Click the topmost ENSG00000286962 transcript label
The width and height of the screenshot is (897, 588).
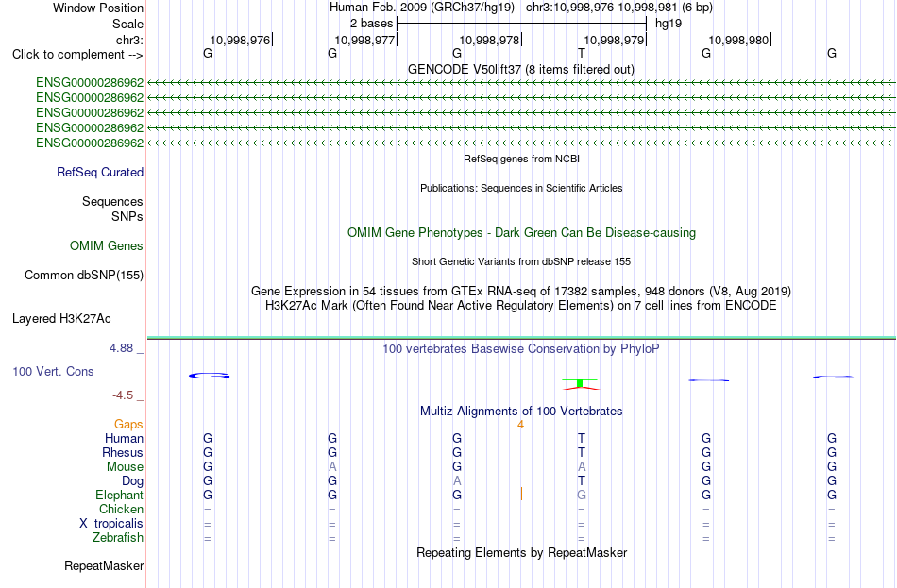pos(90,82)
